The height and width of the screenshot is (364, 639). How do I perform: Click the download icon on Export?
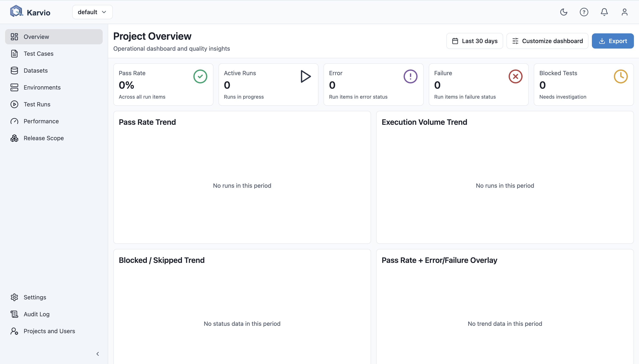tap(602, 41)
